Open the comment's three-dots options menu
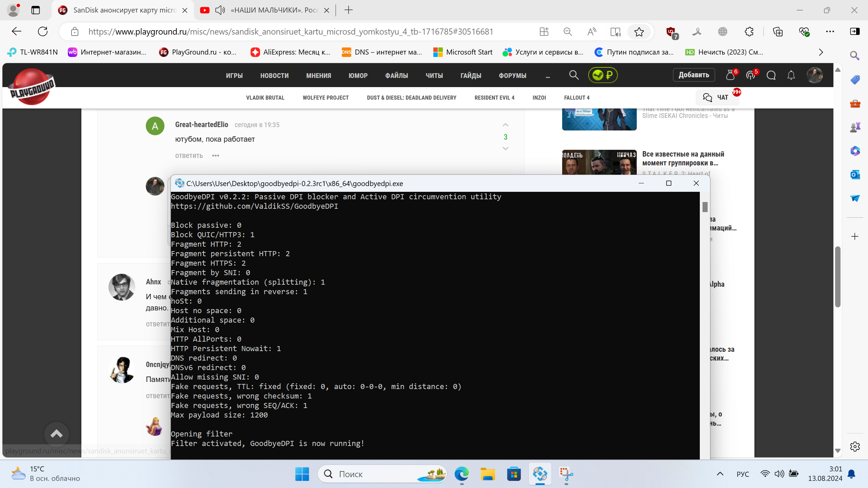The width and height of the screenshot is (868, 488). point(216,156)
